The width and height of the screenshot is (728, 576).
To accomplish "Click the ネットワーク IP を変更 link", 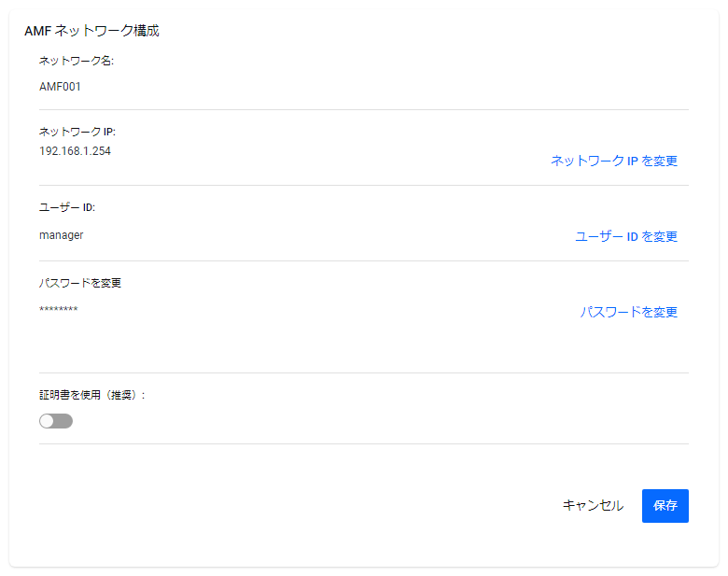I will (614, 161).
